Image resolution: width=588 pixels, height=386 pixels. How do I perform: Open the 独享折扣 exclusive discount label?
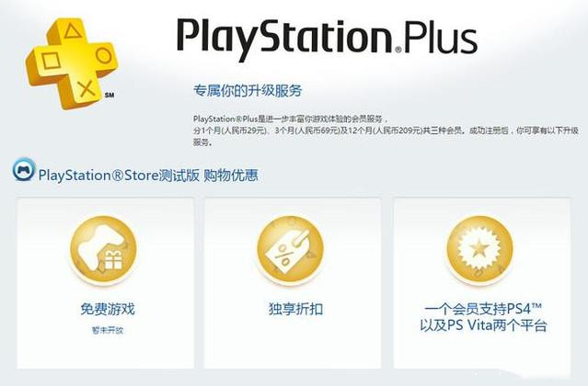(295, 309)
